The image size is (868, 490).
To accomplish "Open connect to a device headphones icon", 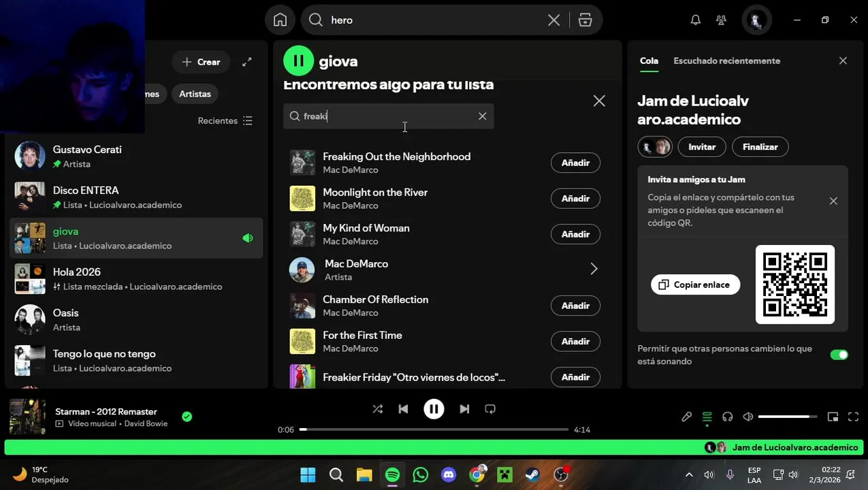I will tap(727, 416).
